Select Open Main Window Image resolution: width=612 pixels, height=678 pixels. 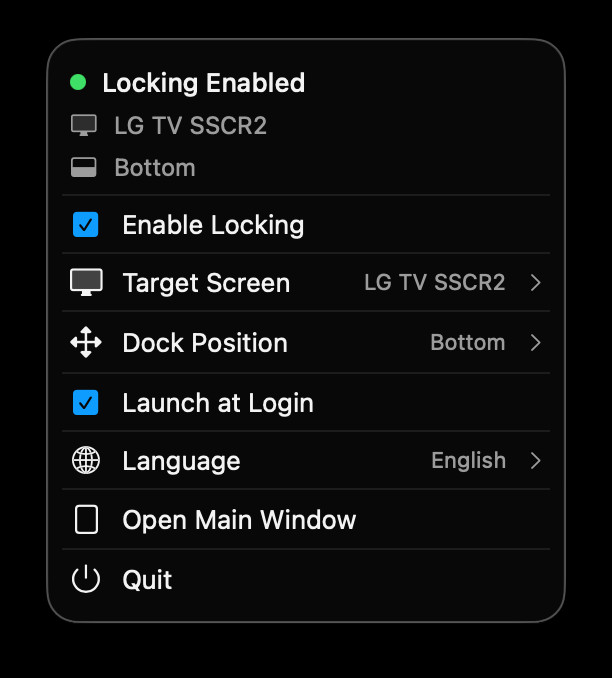pos(239,520)
